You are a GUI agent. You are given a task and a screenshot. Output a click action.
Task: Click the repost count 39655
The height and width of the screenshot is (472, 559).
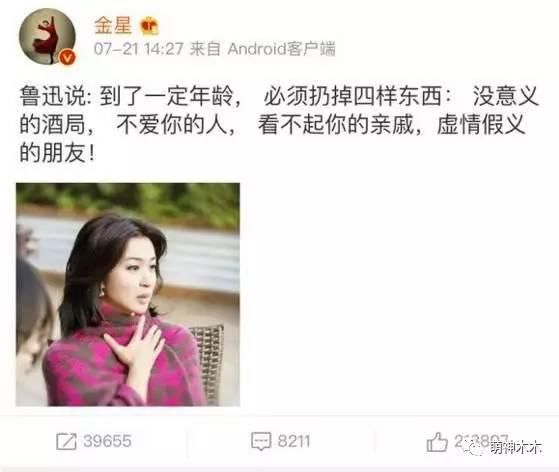pos(107,441)
